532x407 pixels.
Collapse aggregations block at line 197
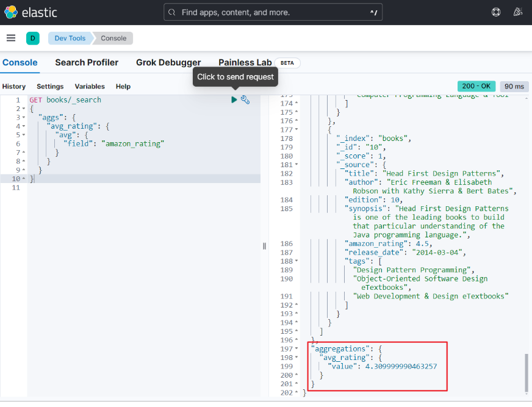point(297,348)
